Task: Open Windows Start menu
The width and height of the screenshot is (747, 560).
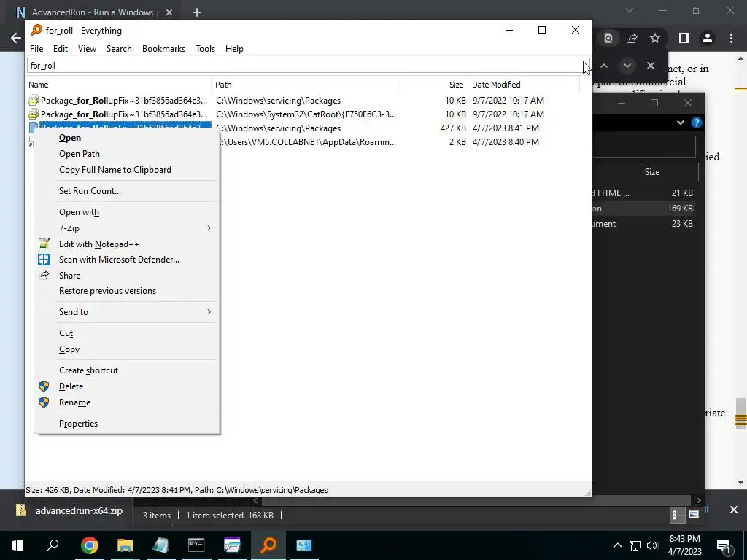Action: click(x=18, y=545)
